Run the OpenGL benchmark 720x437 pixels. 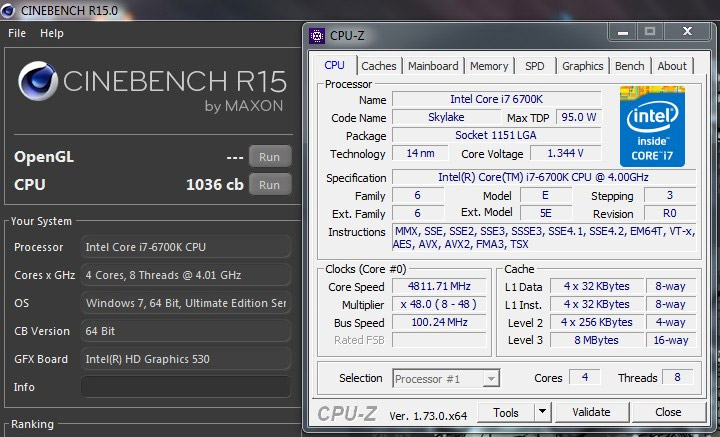click(270, 157)
